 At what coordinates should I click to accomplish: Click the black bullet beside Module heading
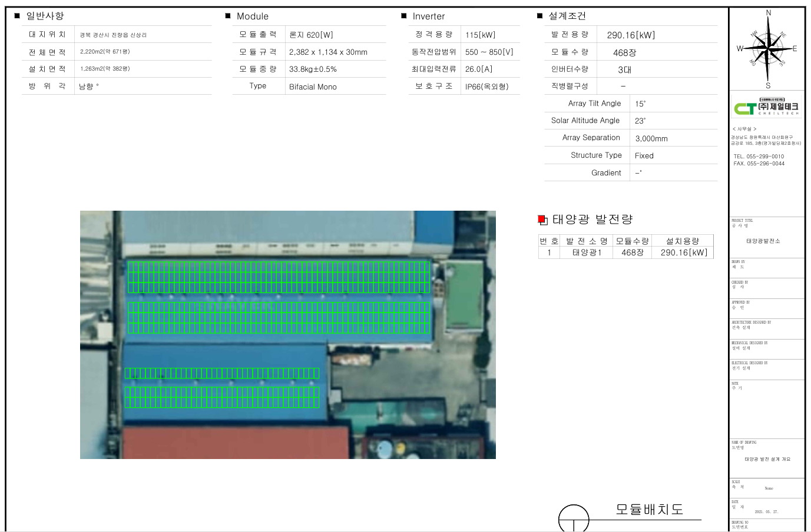(228, 16)
